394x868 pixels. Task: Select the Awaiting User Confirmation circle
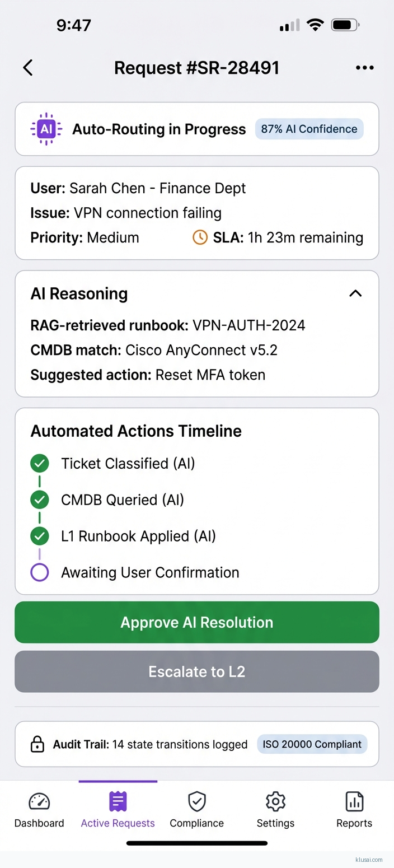pos(39,572)
